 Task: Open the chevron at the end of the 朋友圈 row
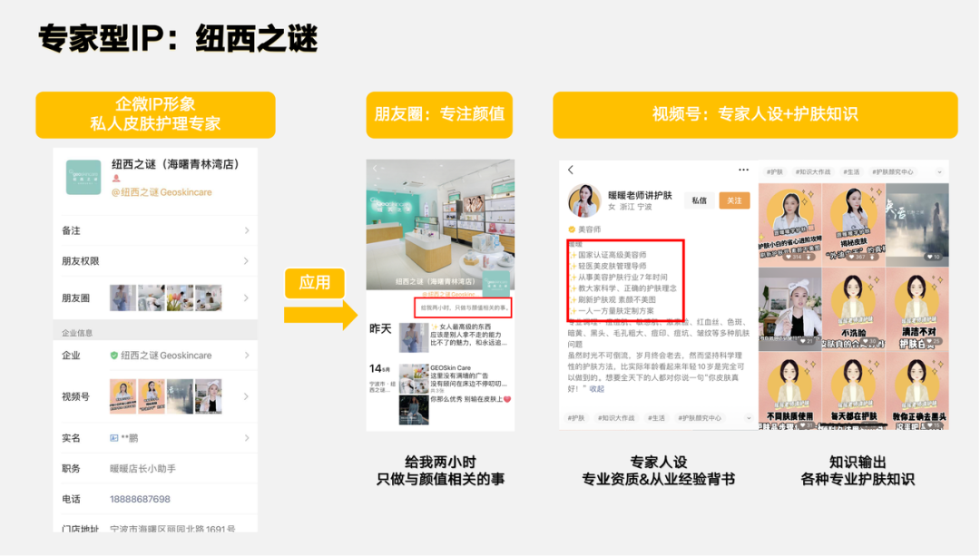click(247, 298)
